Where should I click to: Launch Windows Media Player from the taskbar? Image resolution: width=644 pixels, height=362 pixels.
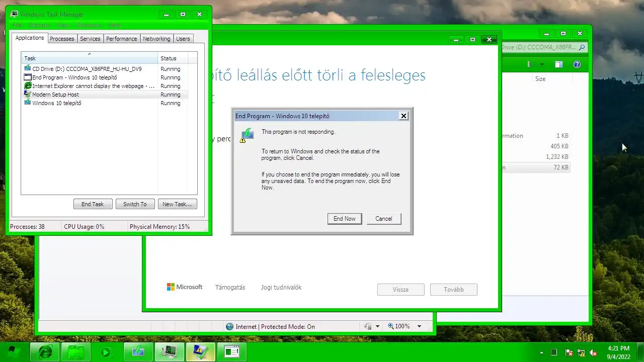pos(105,352)
